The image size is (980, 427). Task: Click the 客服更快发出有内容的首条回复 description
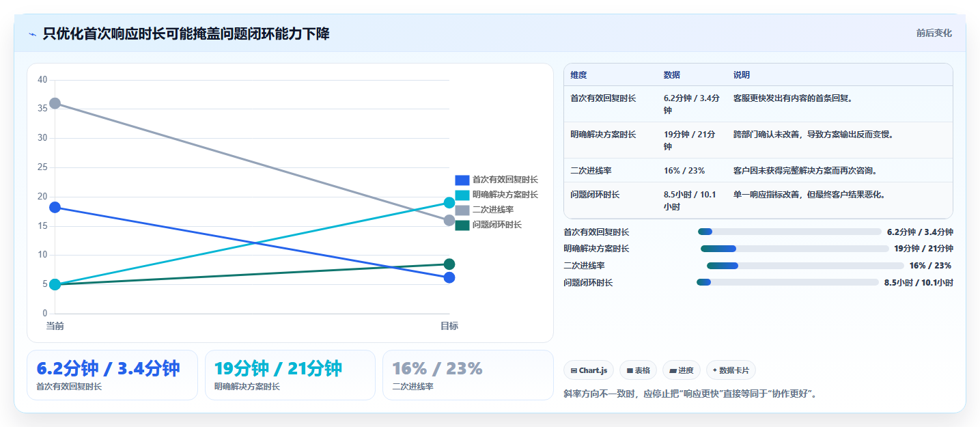pos(793,98)
